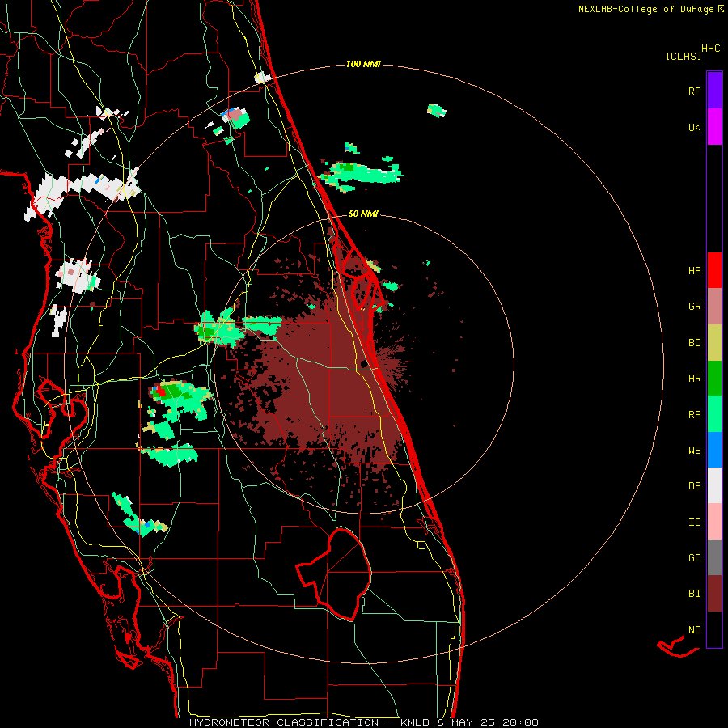Click the RF purple legend swatch
The height and width of the screenshot is (728, 728).
pos(714,91)
